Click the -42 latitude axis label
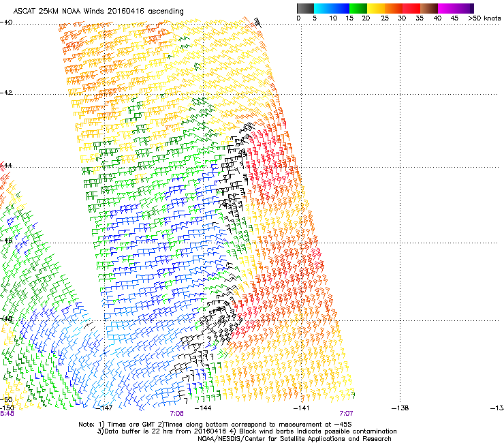Screen dimensions: 504x443 click(x=6, y=93)
